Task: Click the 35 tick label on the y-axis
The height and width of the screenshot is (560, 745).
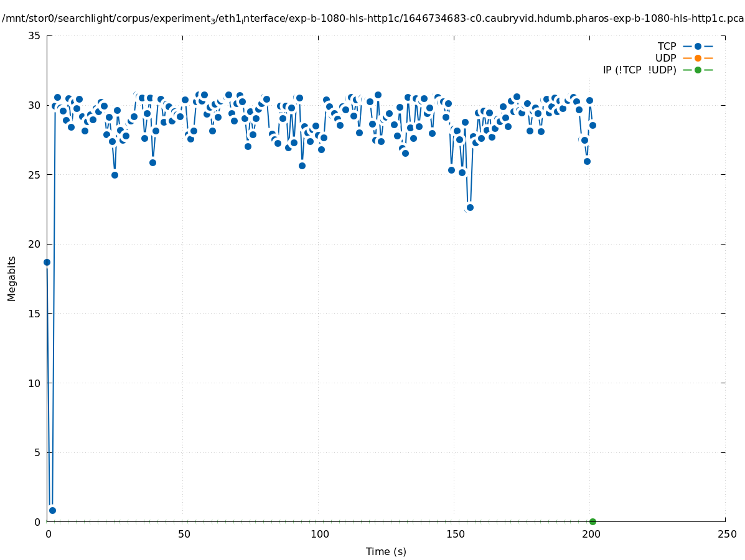Action: point(35,35)
